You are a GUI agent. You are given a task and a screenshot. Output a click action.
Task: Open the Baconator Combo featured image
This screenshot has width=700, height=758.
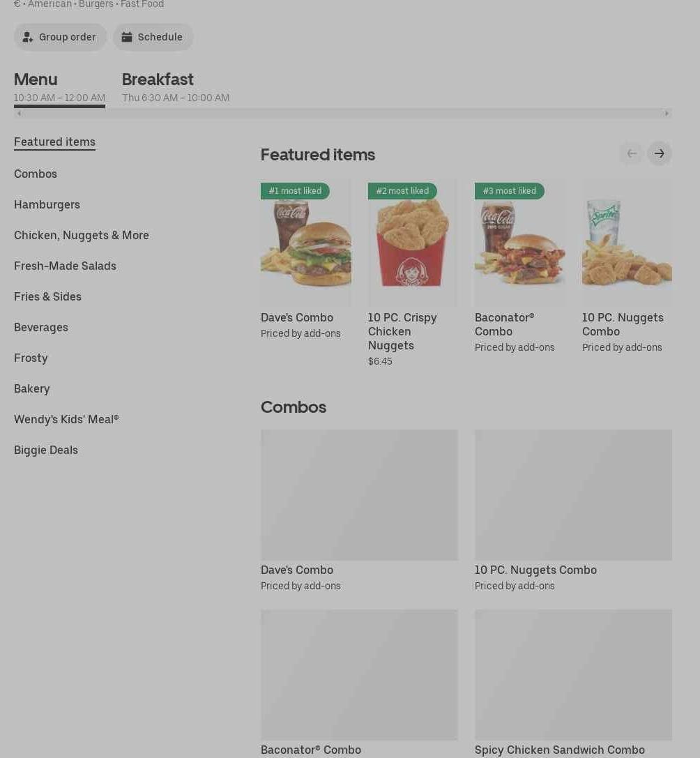(x=520, y=243)
